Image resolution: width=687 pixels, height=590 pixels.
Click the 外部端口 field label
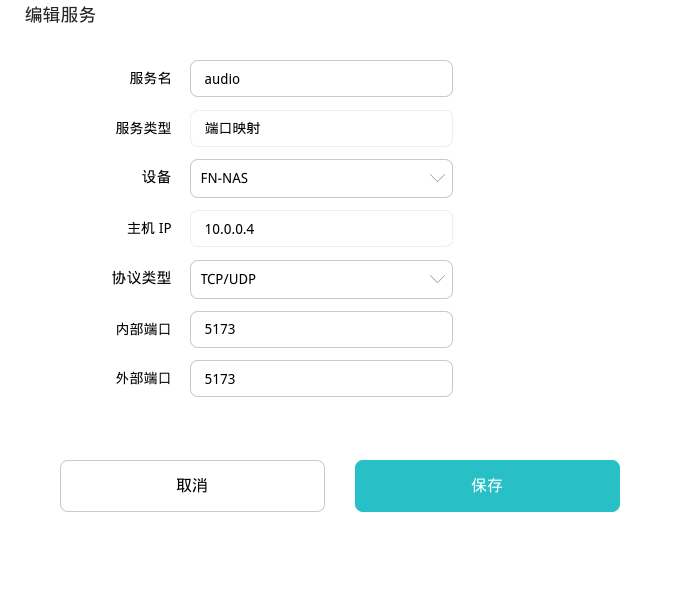coord(143,379)
